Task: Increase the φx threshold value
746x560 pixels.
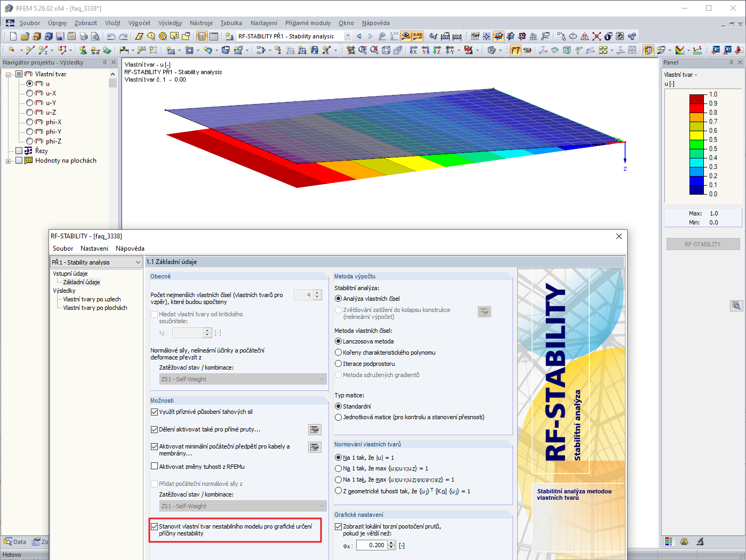Action: pyautogui.click(x=392, y=543)
